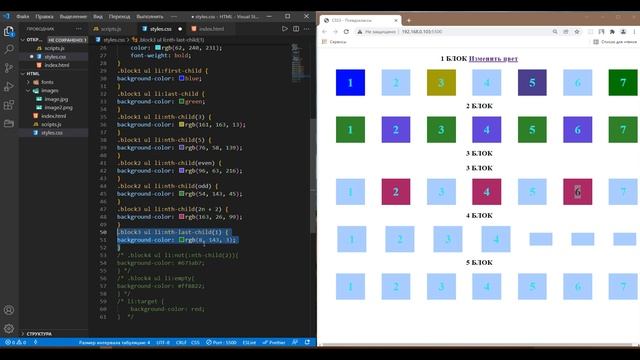Bookmark the page with the star icon
This screenshot has height=360, width=640.
click(577, 31)
